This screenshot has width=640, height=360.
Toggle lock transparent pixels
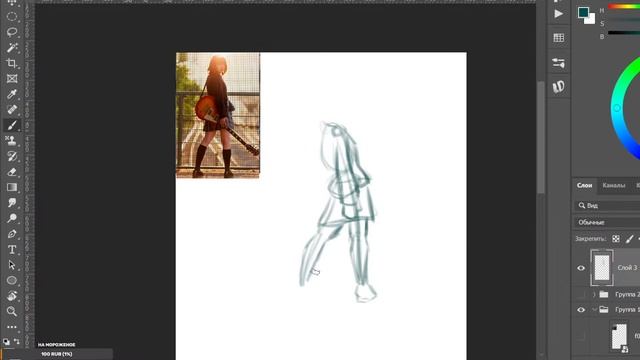coord(616,239)
